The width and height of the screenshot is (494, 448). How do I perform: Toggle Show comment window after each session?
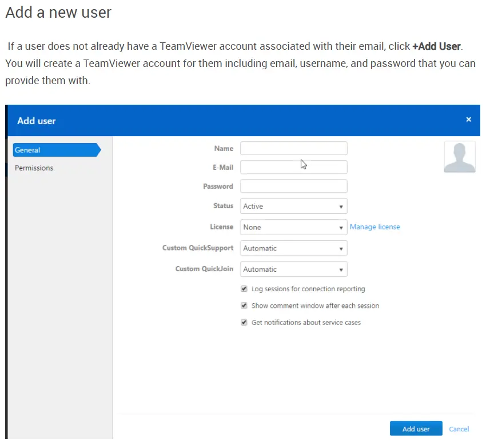(x=244, y=306)
